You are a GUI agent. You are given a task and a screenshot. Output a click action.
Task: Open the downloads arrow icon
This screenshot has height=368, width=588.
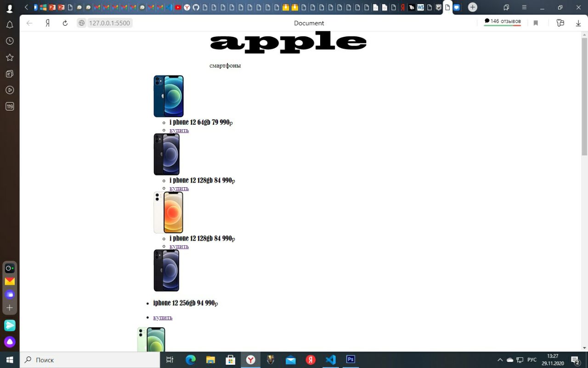[578, 23]
